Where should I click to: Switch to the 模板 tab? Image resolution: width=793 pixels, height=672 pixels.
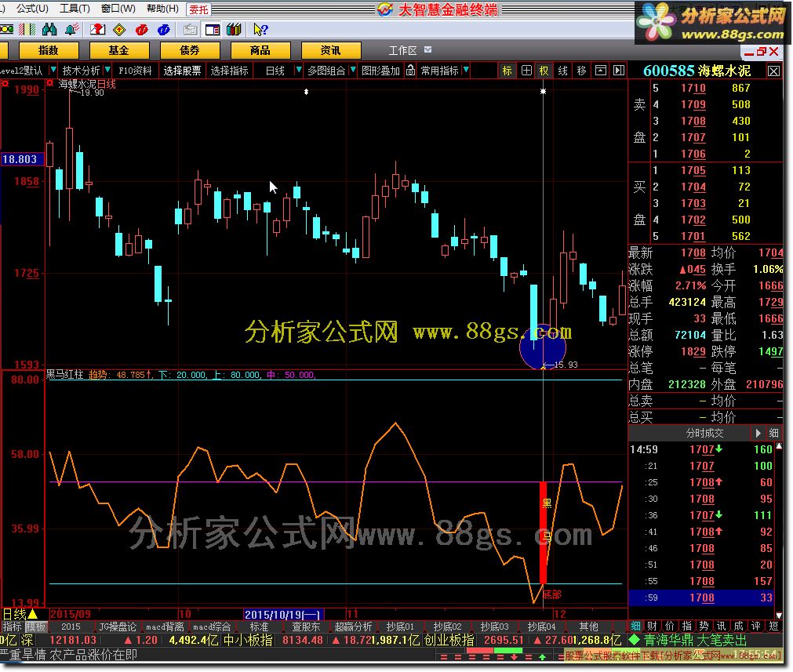(x=35, y=627)
